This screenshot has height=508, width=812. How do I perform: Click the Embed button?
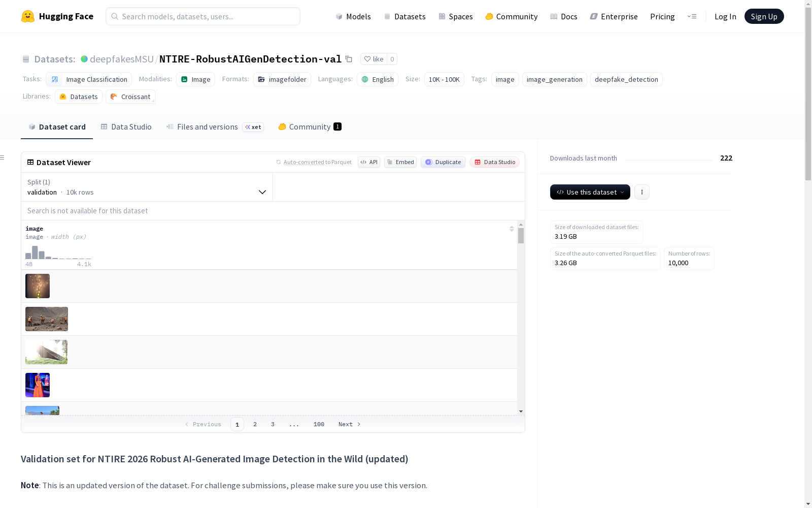(x=400, y=162)
